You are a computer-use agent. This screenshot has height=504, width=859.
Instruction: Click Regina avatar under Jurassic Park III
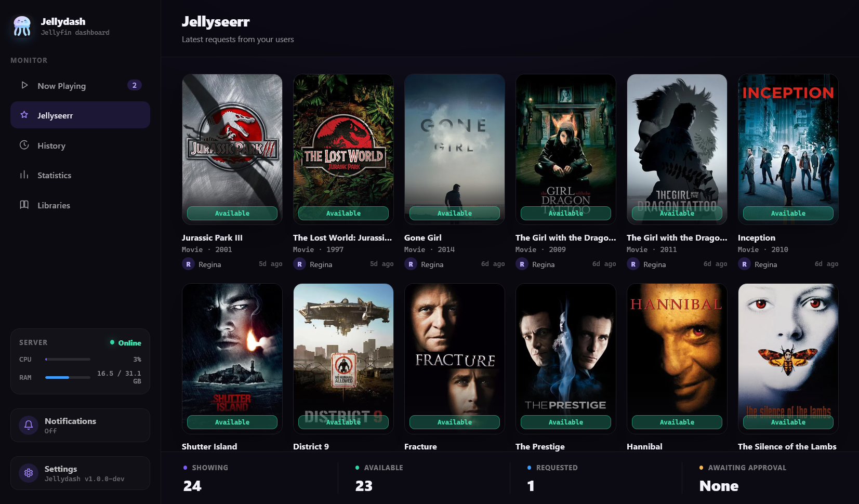[188, 264]
